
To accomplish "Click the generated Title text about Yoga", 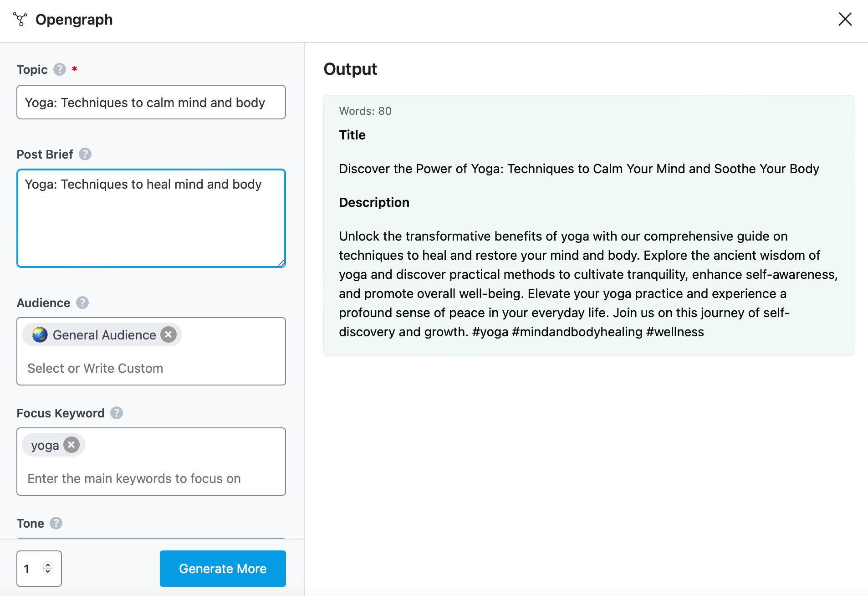I will click(579, 169).
